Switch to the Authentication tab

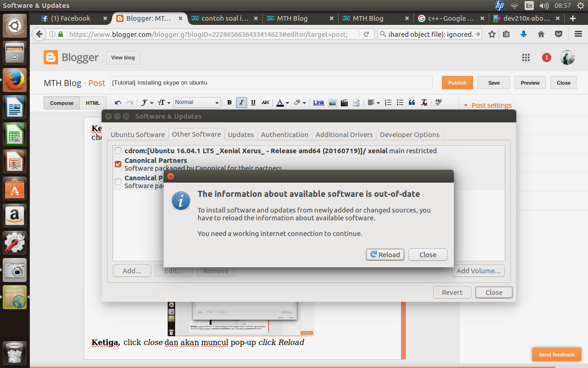tap(284, 134)
